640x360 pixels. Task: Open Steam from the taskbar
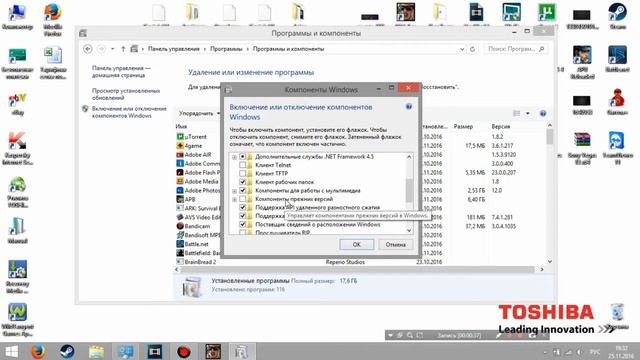(x=67, y=351)
